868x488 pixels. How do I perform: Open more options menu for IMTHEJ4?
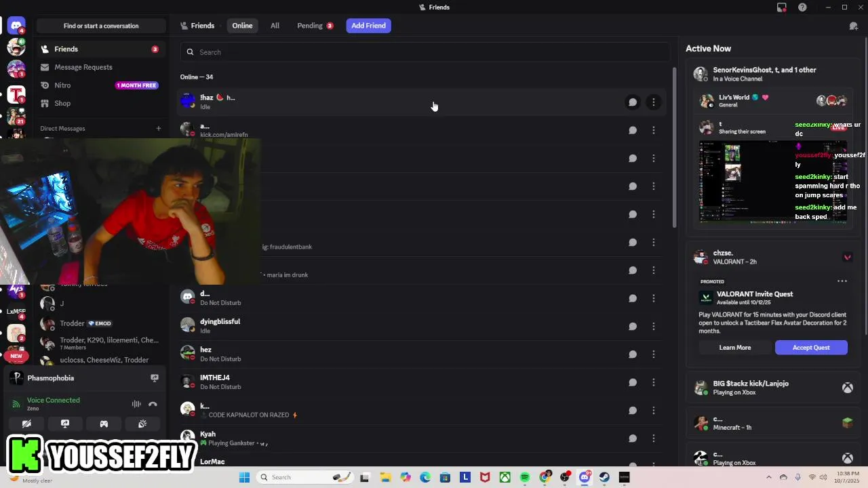click(x=653, y=382)
